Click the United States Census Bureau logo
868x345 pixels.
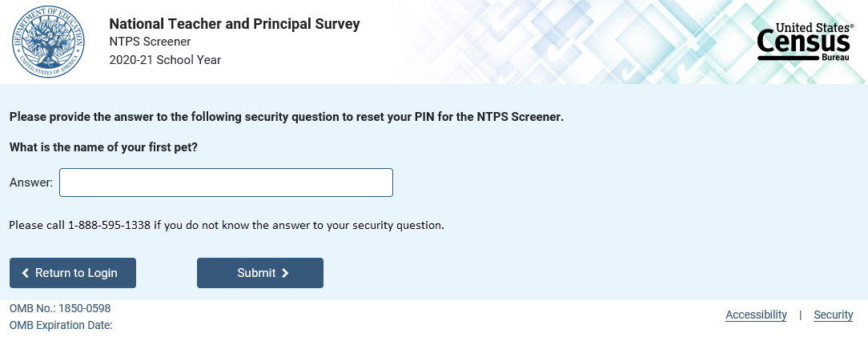[x=805, y=43]
